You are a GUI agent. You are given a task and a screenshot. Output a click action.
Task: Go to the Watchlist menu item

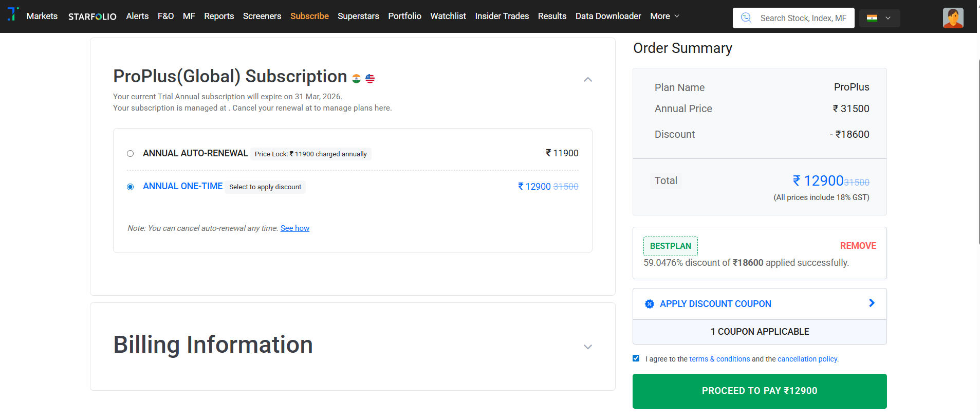point(448,16)
